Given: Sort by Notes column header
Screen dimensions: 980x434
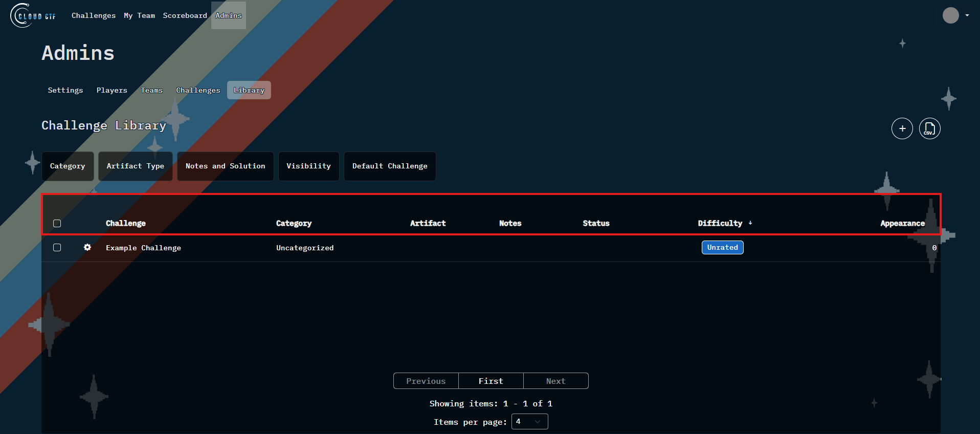Looking at the screenshot, I should pos(510,223).
